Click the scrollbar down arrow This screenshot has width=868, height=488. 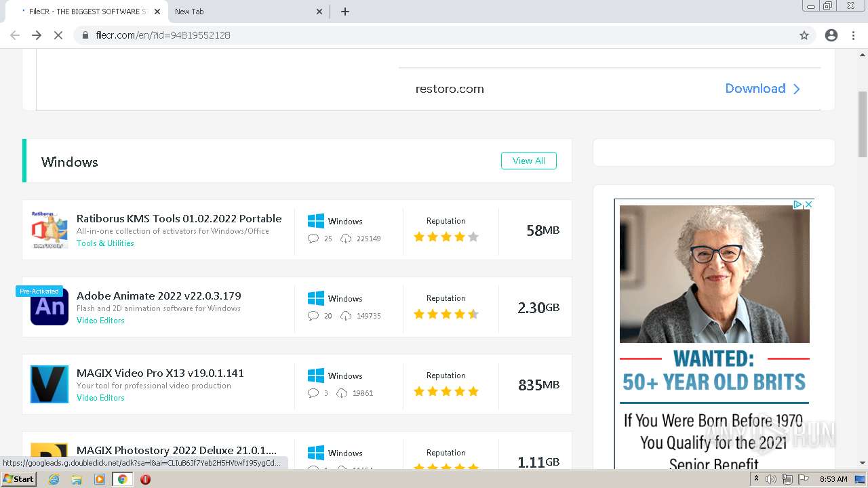(863, 463)
